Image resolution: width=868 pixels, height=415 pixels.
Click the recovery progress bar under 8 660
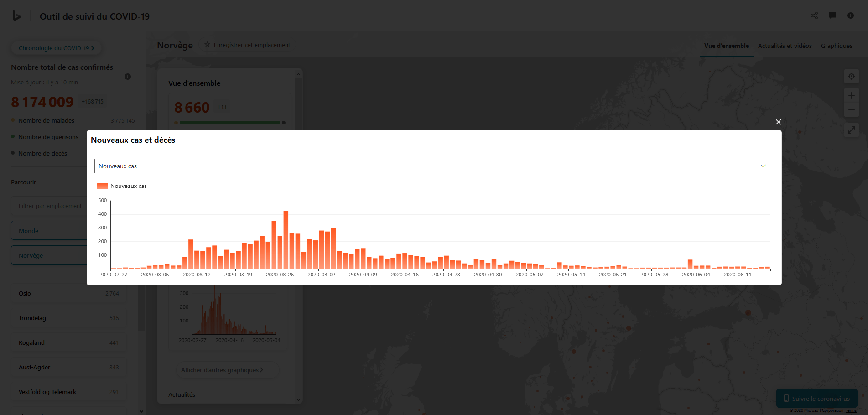[230, 123]
